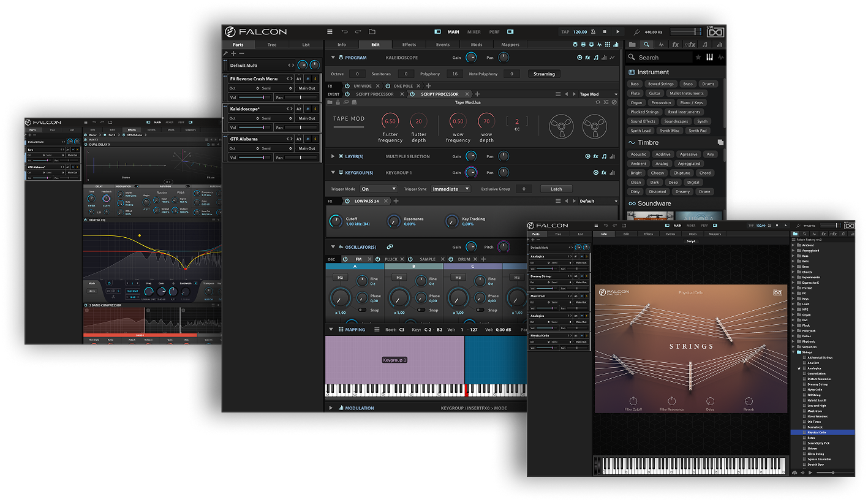
Task: Toggle power for the DRUM oscillator
Action: click(451, 259)
